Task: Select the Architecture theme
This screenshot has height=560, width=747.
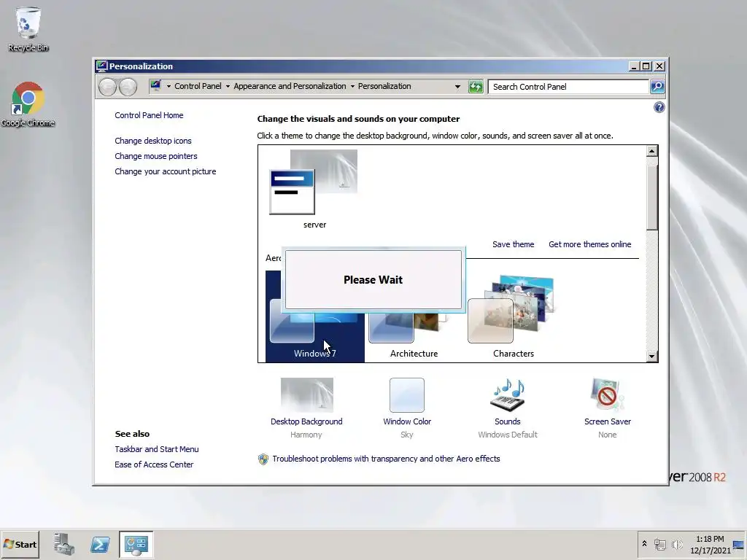Action: (414, 333)
